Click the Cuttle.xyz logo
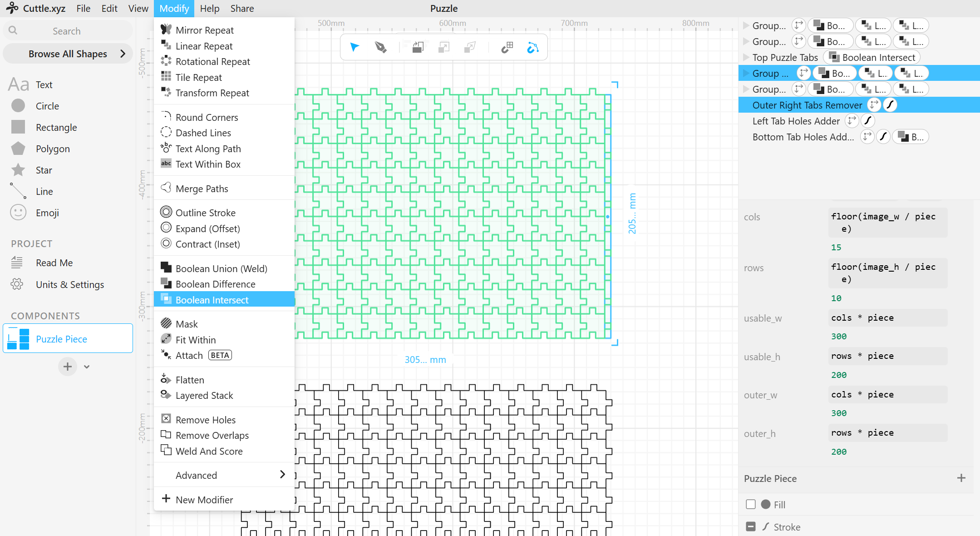 [35, 8]
